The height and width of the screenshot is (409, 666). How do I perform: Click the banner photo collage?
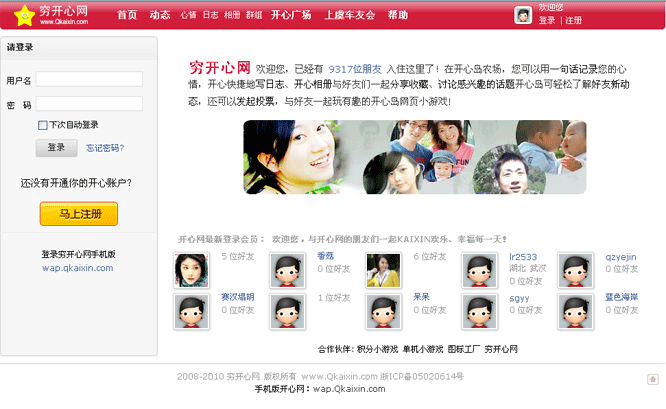point(415,157)
